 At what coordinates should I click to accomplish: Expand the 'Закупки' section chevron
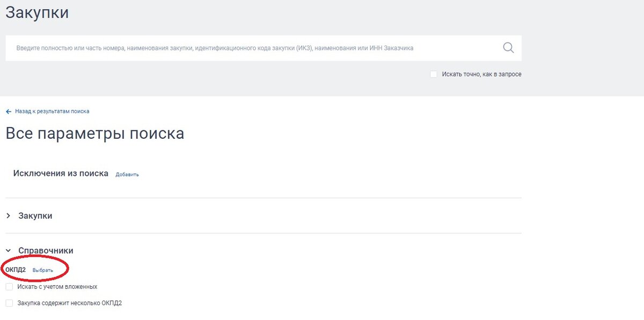point(8,215)
